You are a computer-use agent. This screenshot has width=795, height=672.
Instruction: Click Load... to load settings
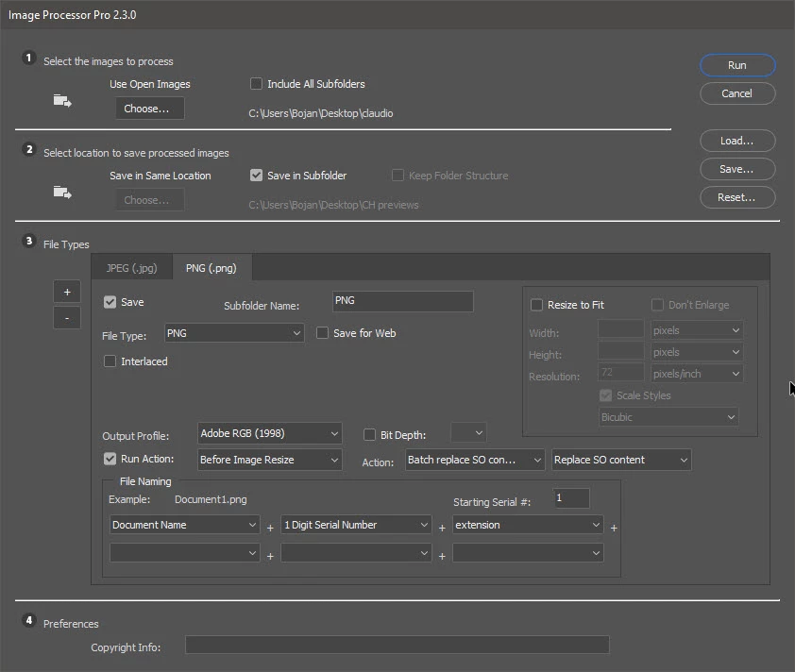point(737,141)
